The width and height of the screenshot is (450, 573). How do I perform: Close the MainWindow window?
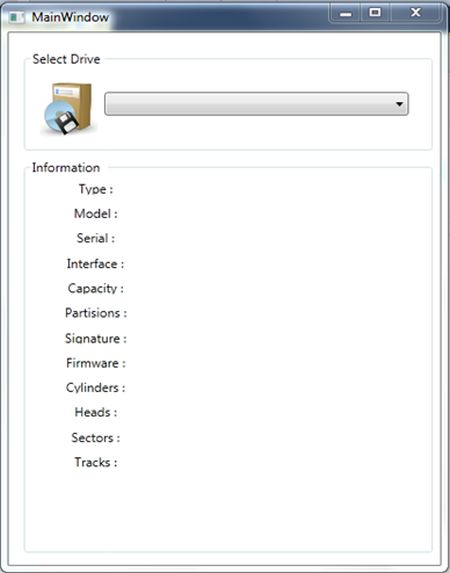tap(415, 13)
